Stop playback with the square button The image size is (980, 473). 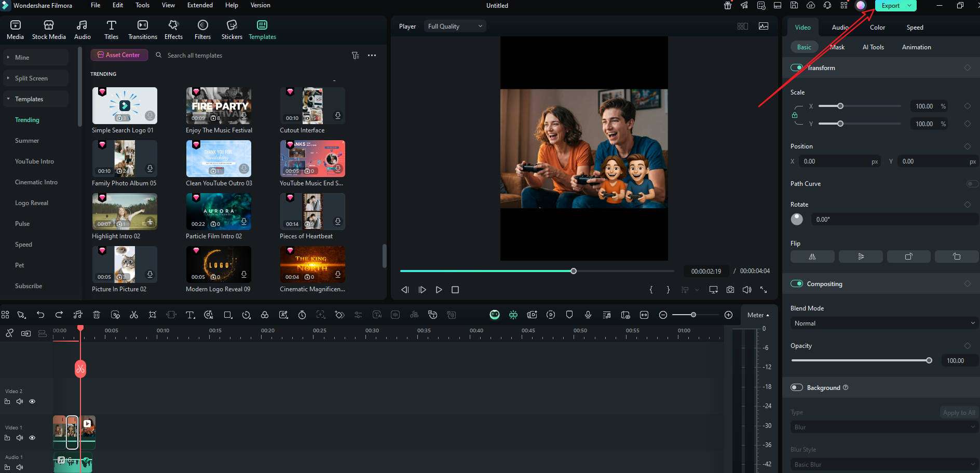point(455,290)
